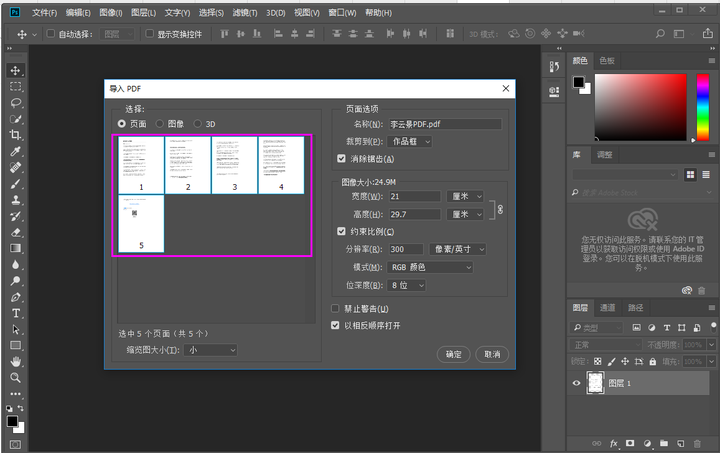Open the 缩览图大小 dropdown
The image size is (720, 453).
coord(210,350)
